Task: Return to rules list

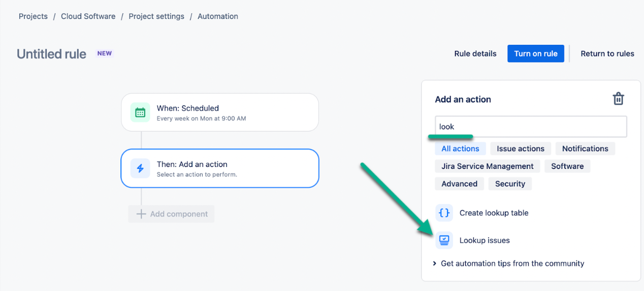Action: pyautogui.click(x=607, y=53)
